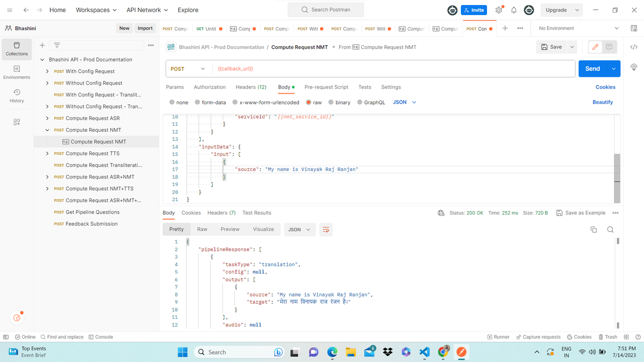Open response network globe icon
Screen dimensions: 644x362
click(441, 213)
